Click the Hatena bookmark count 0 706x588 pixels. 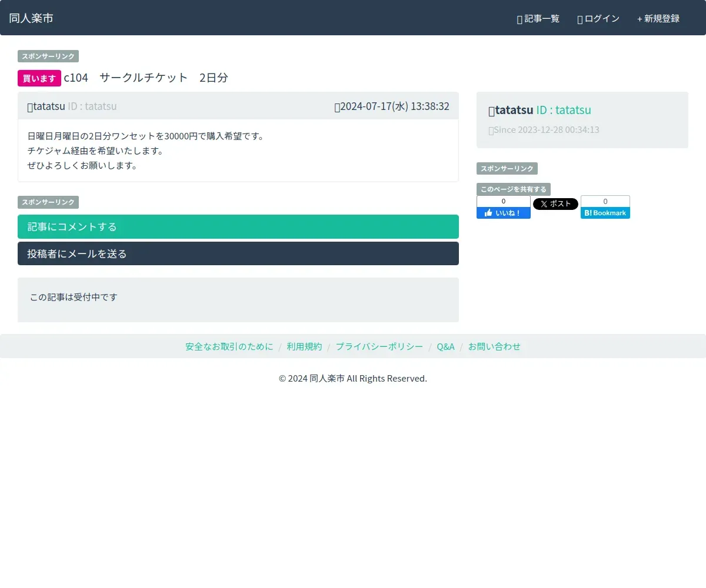tap(605, 202)
